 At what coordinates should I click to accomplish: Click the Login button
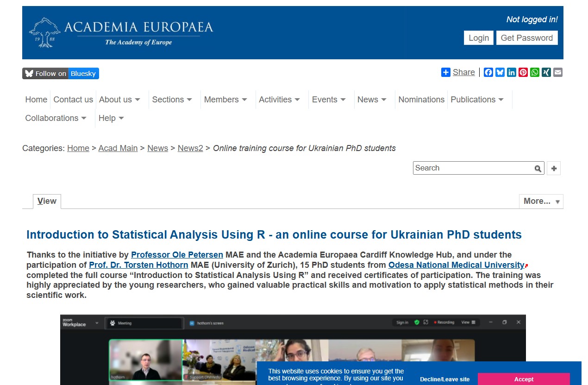(x=478, y=38)
